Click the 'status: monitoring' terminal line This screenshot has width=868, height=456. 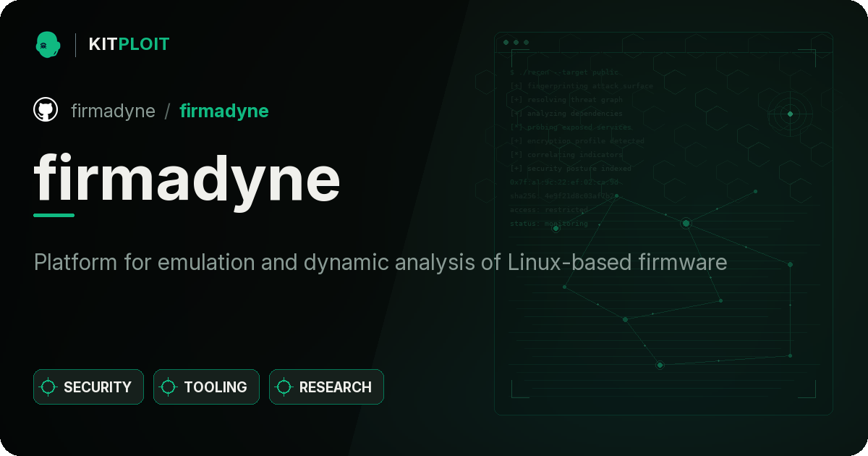[549, 224]
